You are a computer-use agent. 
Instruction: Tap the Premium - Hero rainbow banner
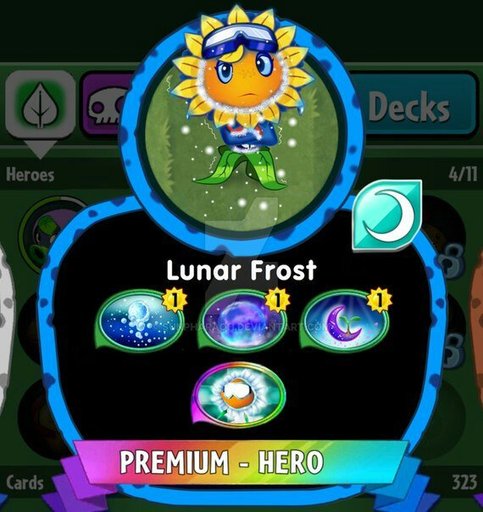[x=241, y=461]
